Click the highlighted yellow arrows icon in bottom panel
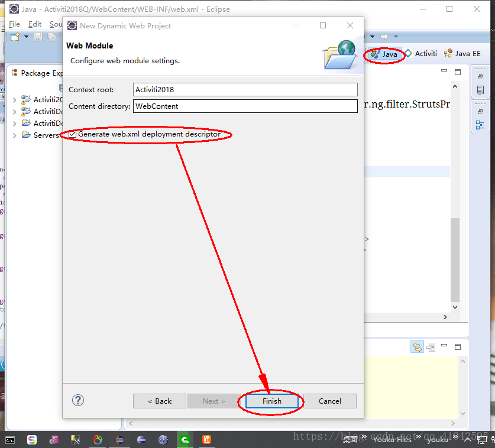This screenshot has width=495, height=448. pyautogui.click(x=417, y=347)
